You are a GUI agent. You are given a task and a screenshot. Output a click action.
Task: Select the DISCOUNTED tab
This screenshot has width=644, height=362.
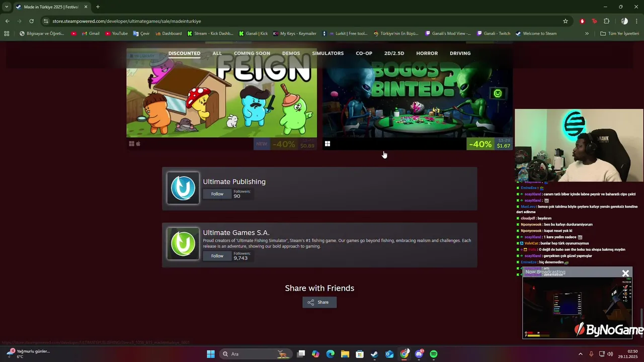pos(184,53)
